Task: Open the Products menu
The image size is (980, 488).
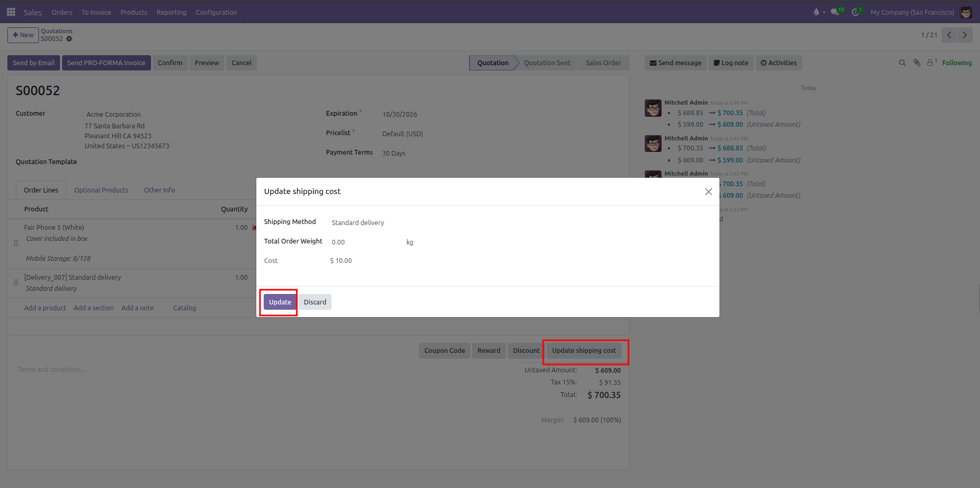Action: click(x=134, y=12)
